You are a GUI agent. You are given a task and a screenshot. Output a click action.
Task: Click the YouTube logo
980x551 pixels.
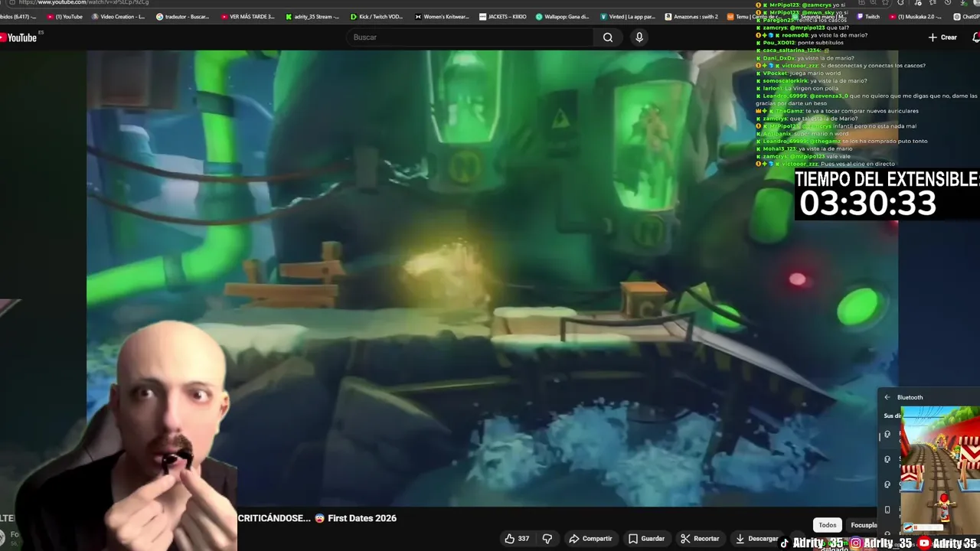18,37
